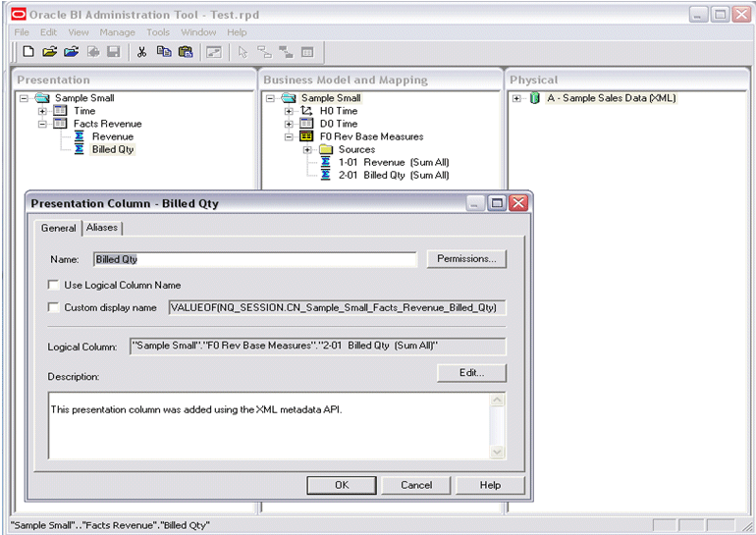Open the View menu
The height and width of the screenshot is (535, 756).
pos(79,32)
